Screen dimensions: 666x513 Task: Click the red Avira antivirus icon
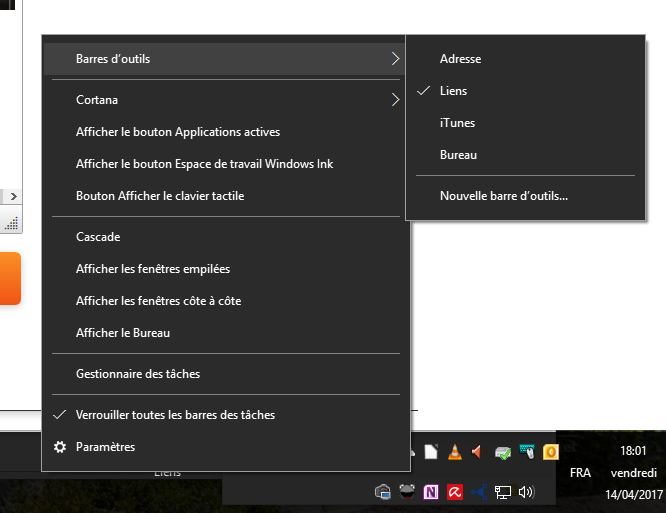(x=455, y=491)
